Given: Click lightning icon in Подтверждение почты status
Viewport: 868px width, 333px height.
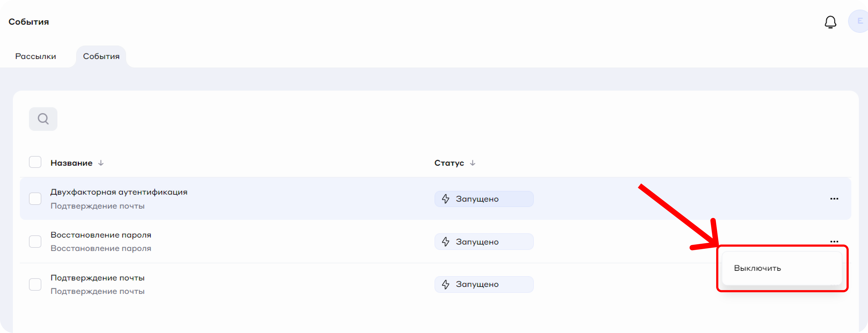Looking at the screenshot, I should [446, 284].
